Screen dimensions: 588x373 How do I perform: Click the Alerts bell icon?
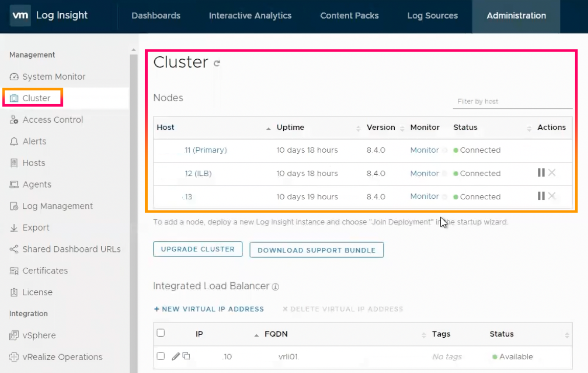pyautogui.click(x=14, y=142)
